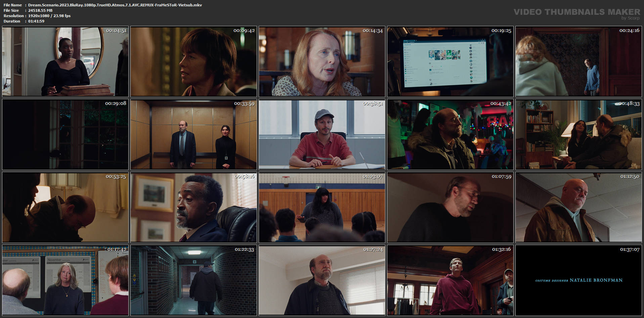Viewport: 644px width, 318px height.
Task: Select the thumbnail stamped 01:27:24
Action: pyautogui.click(x=322, y=280)
